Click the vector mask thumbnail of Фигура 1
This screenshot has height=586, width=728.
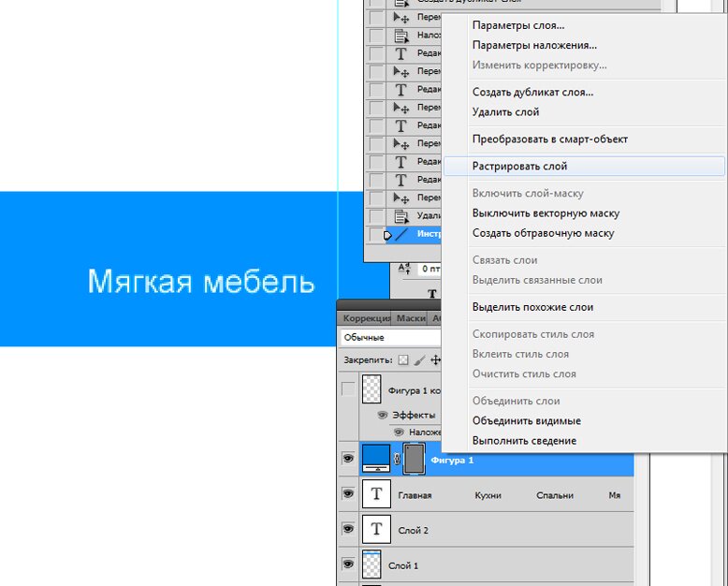[414, 459]
